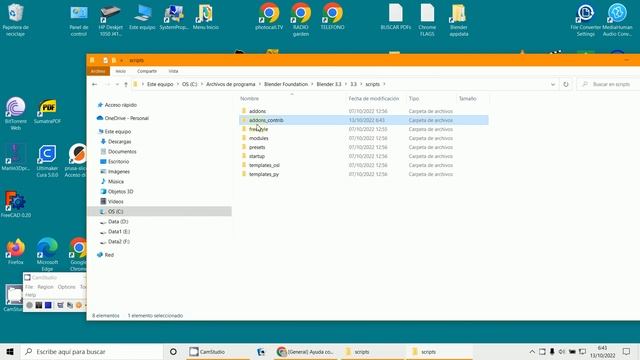
Task: Open the CamStudio Region menu
Action: [x=45, y=287]
